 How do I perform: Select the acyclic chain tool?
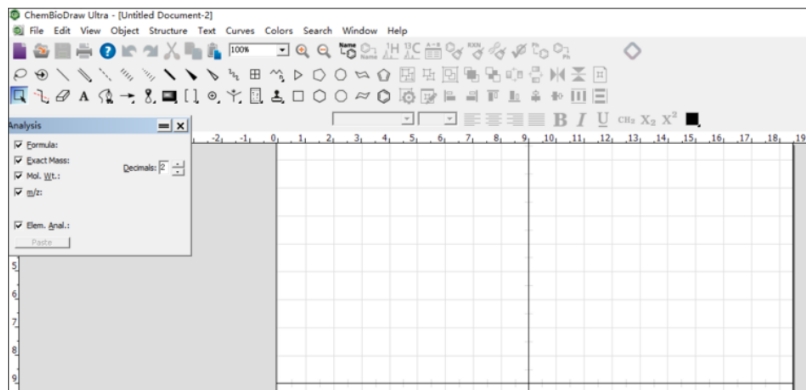[277, 75]
